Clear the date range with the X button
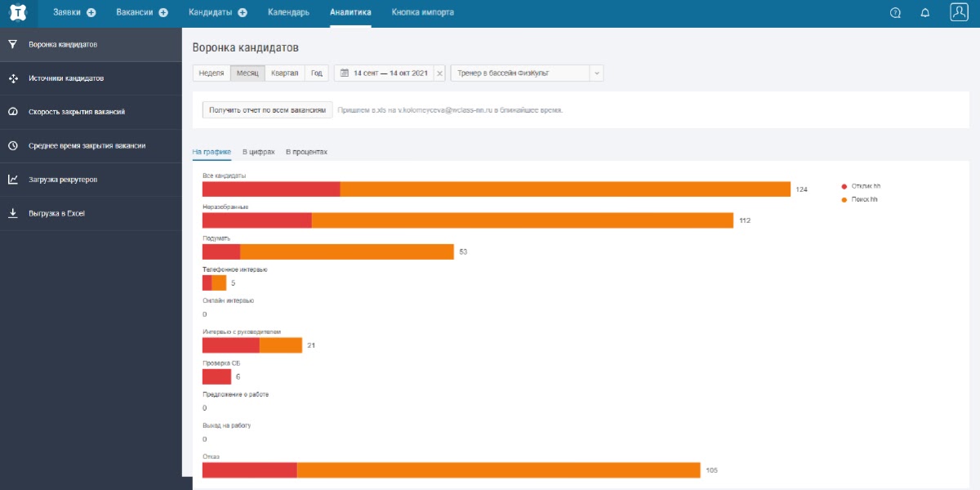The width and height of the screenshot is (980, 490). pyautogui.click(x=440, y=73)
